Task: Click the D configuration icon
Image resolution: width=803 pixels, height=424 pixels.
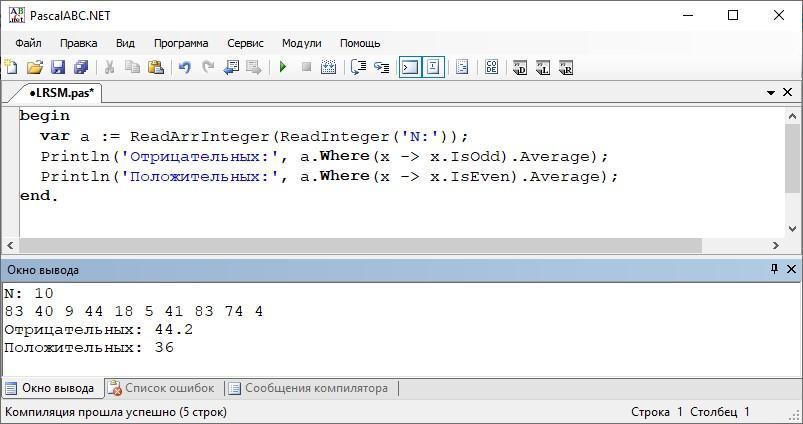Action: point(520,67)
